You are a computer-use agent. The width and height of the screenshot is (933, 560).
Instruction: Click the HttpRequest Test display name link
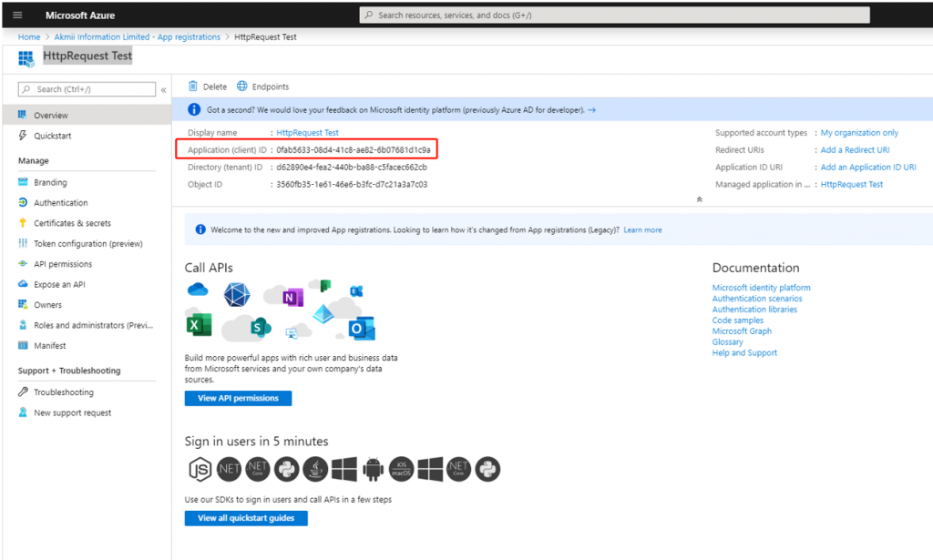[308, 133]
